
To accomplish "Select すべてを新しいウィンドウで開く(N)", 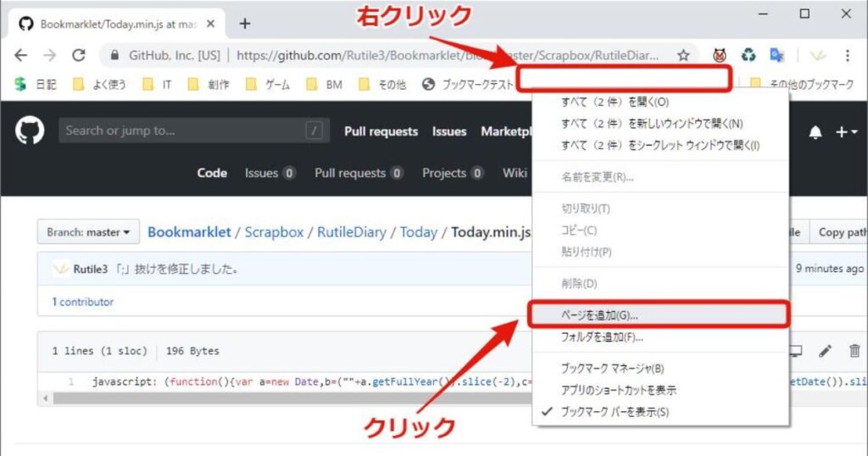I will (x=660, y=124).
